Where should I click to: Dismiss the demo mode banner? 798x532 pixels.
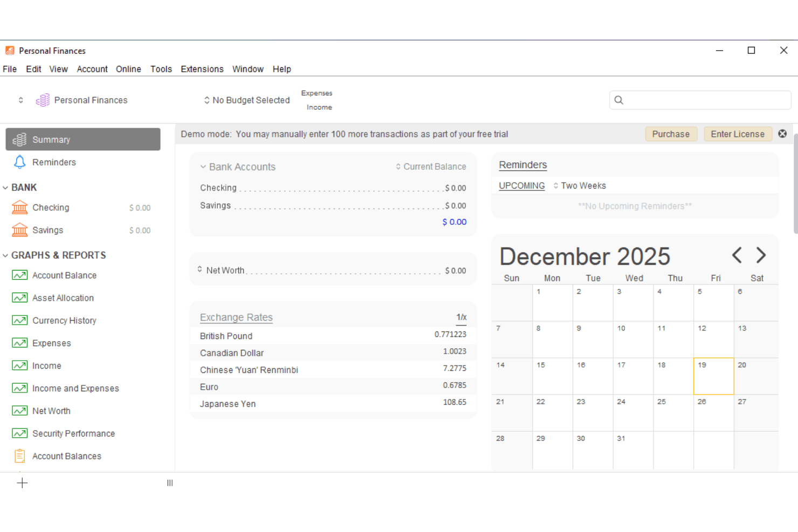tap(782, 134)
